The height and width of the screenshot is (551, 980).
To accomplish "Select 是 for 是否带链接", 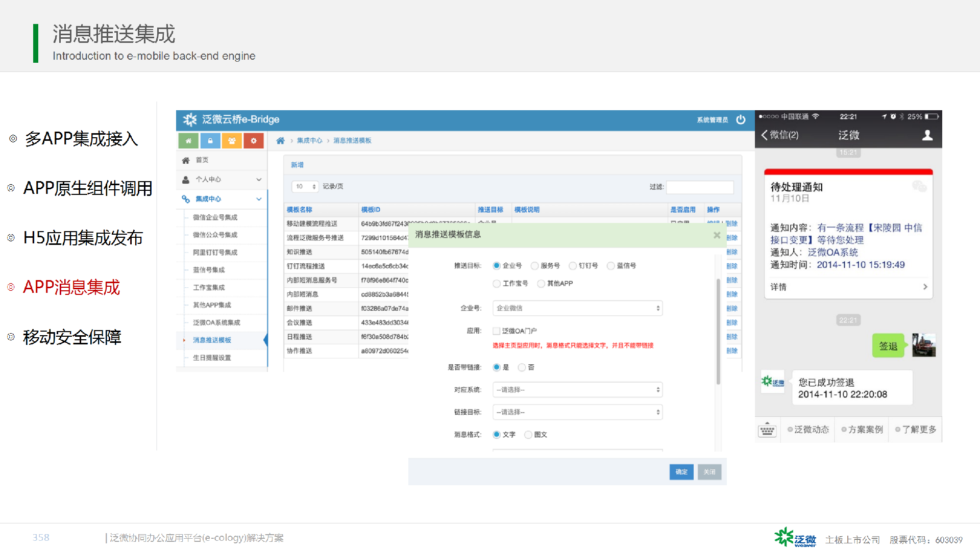I will pyautogui.click(x=496, y=367).
